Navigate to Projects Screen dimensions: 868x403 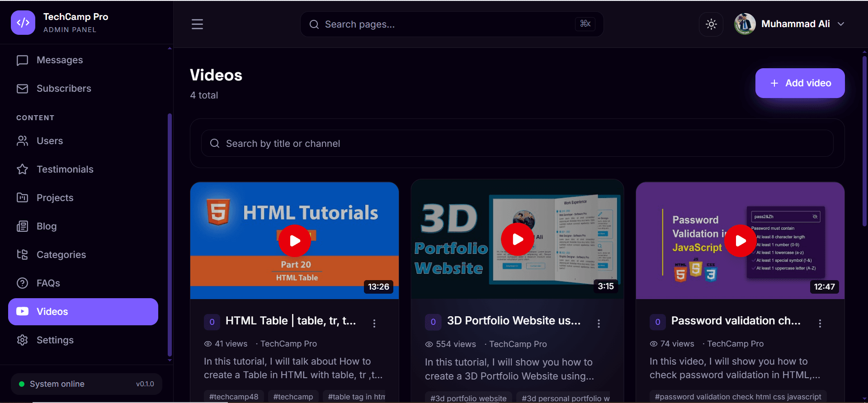click(x=83, y=198)
